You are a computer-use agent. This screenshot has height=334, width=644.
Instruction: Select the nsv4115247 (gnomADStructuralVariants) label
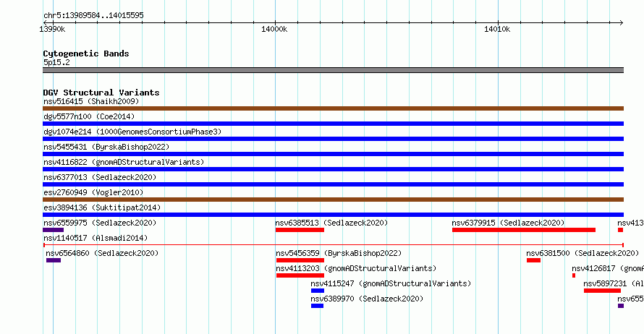(x=391, y=283)
